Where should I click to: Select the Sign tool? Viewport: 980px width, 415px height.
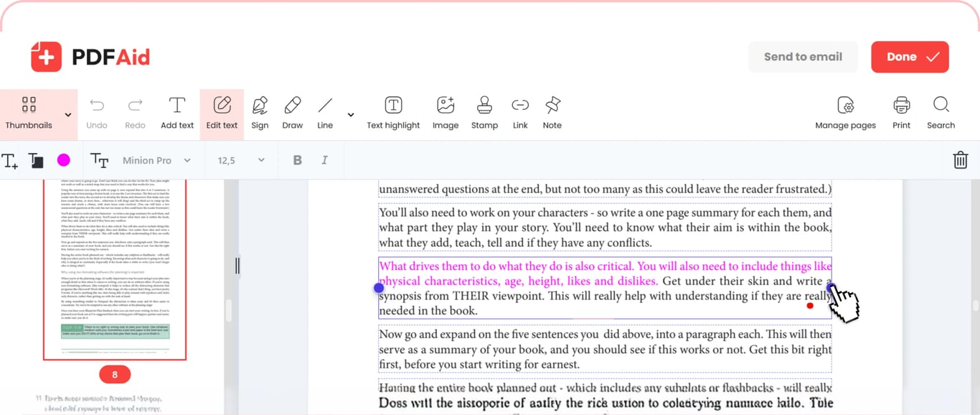pos(260,113)
